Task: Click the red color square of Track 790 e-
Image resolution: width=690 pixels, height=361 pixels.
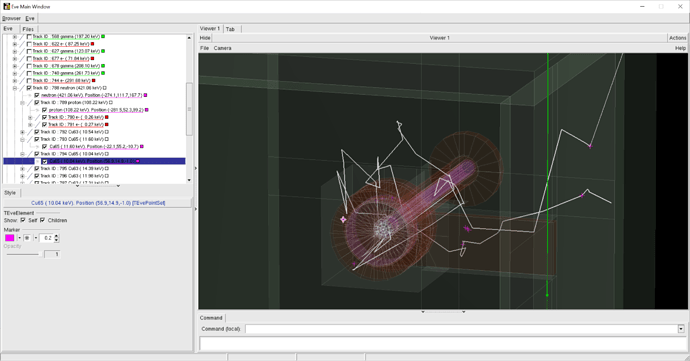Action: [x=106, y=117]
